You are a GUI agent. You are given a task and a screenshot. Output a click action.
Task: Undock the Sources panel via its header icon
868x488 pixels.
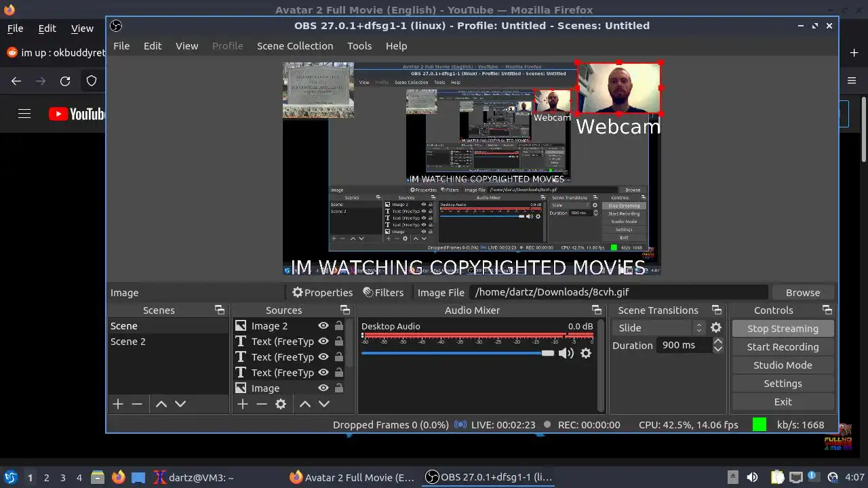coord(345,310)
